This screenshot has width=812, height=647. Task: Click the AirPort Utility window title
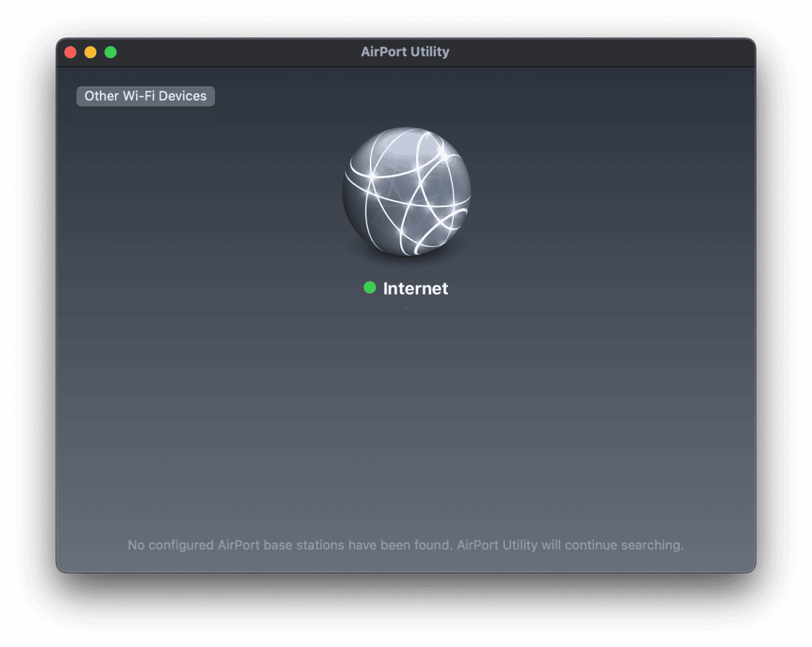click(x=405, y=52)
